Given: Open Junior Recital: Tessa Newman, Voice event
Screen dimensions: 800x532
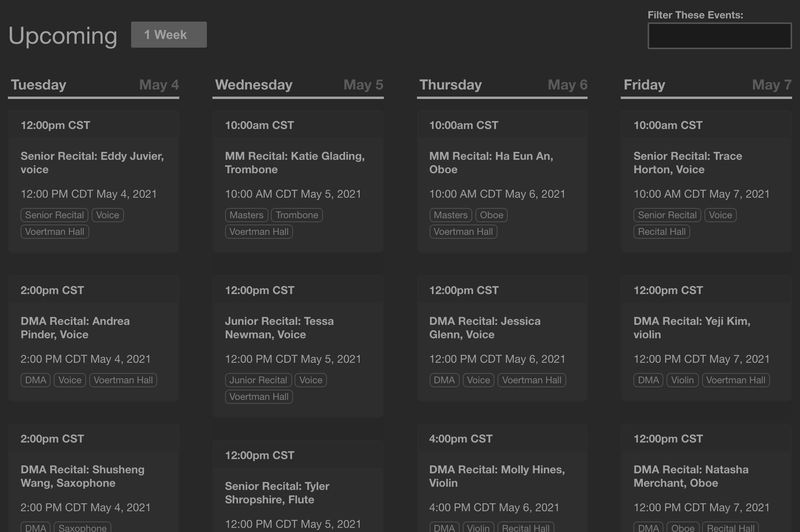Looking at the screenshot, I should pos(279,328).
